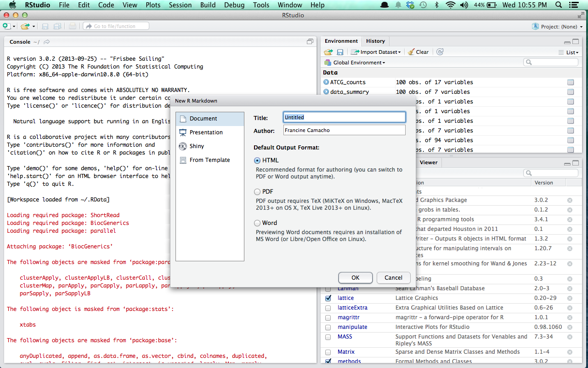Screen dimensions: 588x368
Task: View the data_summary data grid icon
Action: tap(571, 92)
